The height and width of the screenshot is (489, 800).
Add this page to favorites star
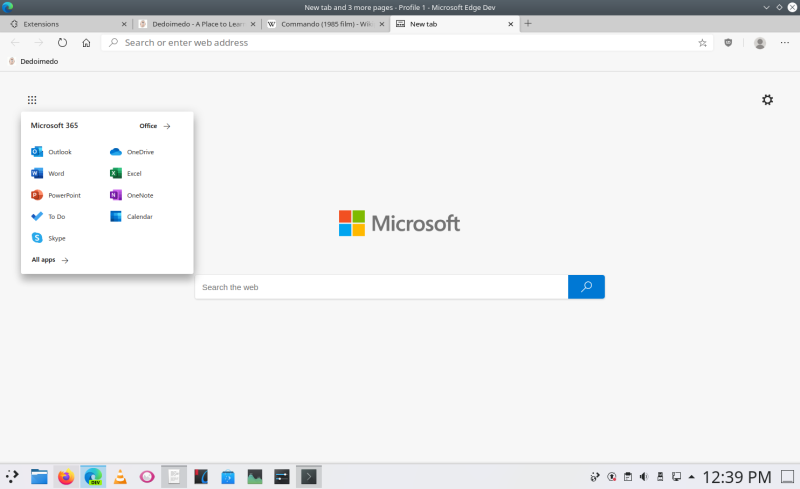coord(703,43)
